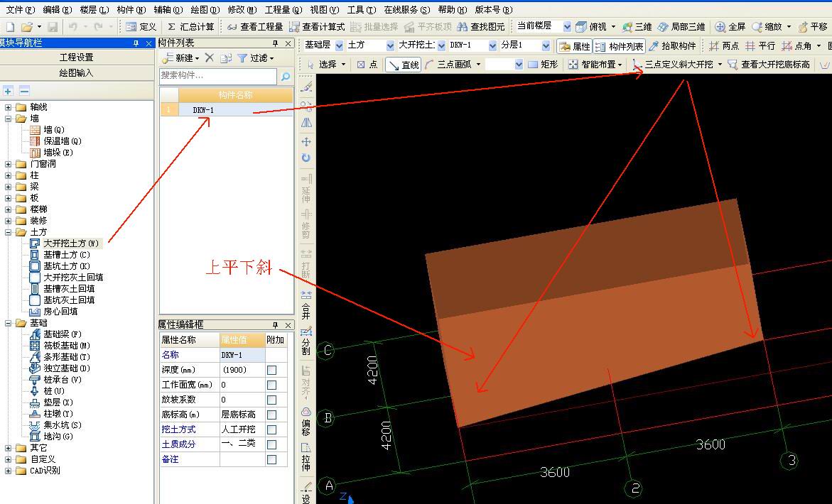
Task: Check 底标高 附加 checkbox
Action: coord(271,415)
